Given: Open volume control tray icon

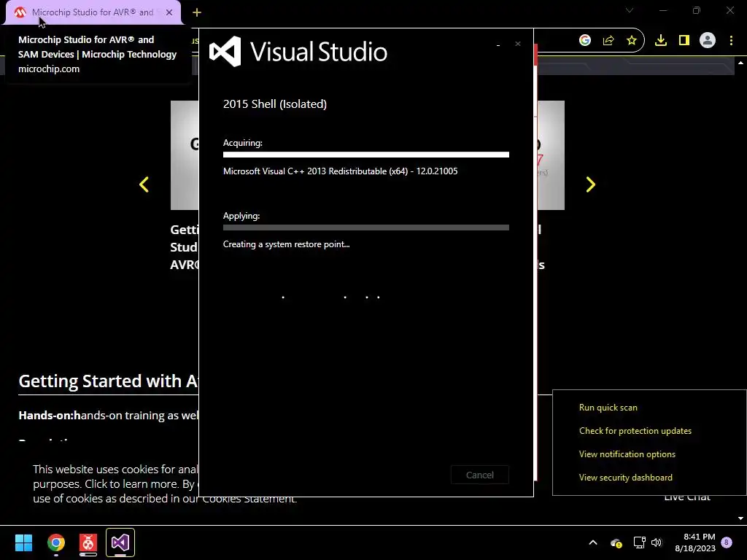Looking at the screenshot, I should [x=657, y=542].
